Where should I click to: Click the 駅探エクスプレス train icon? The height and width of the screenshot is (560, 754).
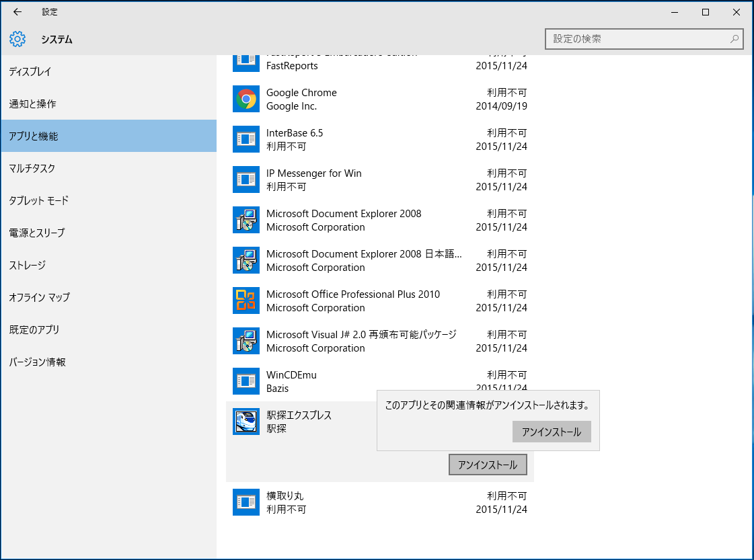point(246,422)
